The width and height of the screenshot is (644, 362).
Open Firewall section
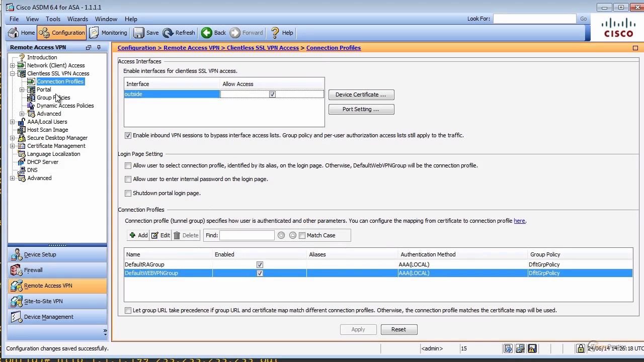click(x=57, y=270)
